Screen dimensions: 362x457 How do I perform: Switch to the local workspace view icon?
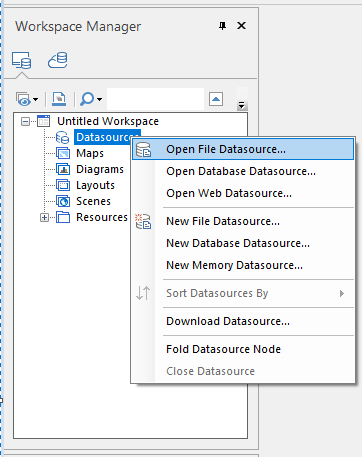click(22, 60)
